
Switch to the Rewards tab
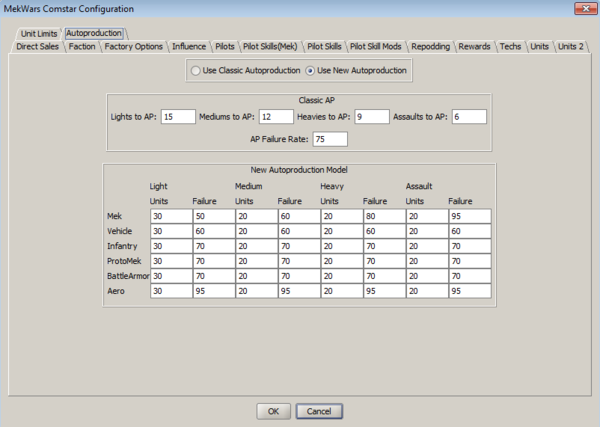[x=474, y=46]
